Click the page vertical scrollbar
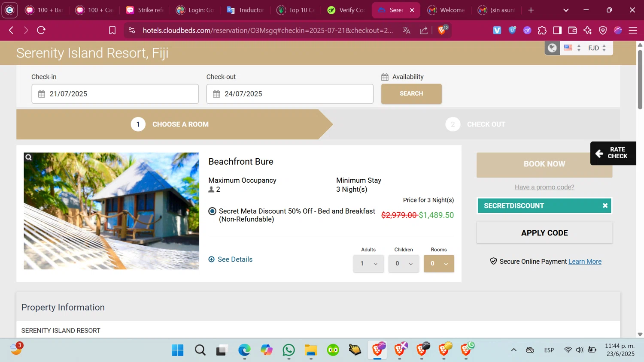This screenshot has height=362, width=644. pyautogui.click(x=640, y=79)
